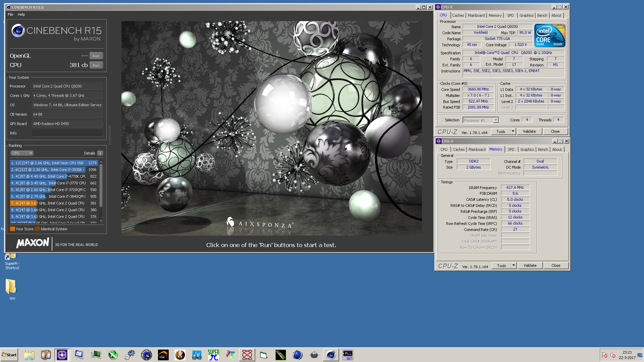Click the AixSponza render image
This screenshot has width=644, height=362.
coord(271,128)
